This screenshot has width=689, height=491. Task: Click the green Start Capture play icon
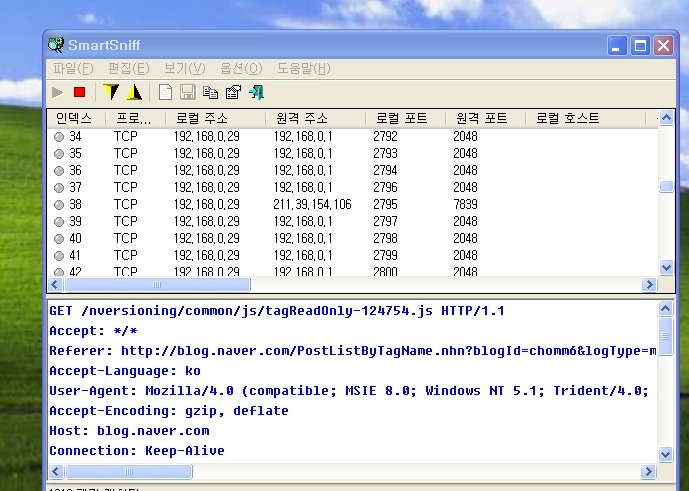tap(58, 93)
